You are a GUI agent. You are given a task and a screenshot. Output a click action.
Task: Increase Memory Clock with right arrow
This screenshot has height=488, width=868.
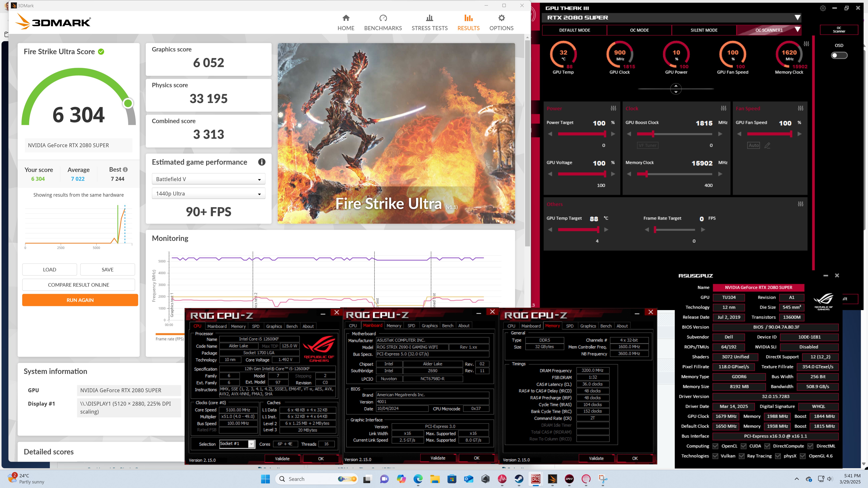tap(720, 174)
